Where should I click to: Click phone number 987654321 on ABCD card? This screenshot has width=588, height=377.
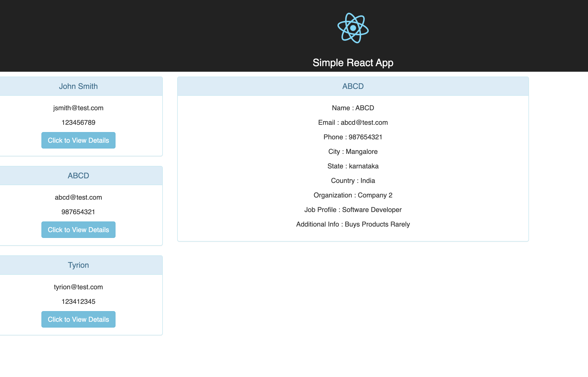[x=78, y=212]
